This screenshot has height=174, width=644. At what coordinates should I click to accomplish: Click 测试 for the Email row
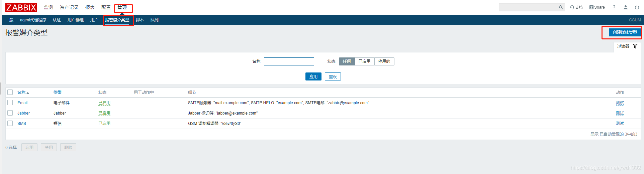620,103
